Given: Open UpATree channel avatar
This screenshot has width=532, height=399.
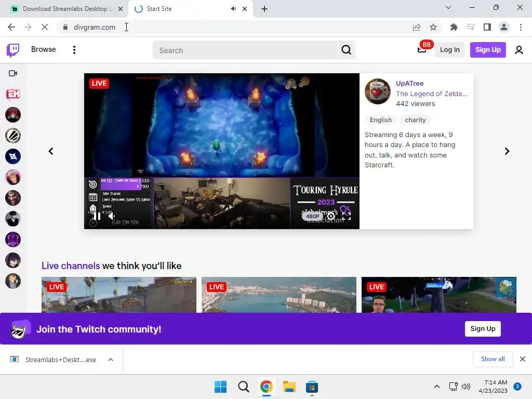Looking at the screenshot, I should click(x=378, y=91).
